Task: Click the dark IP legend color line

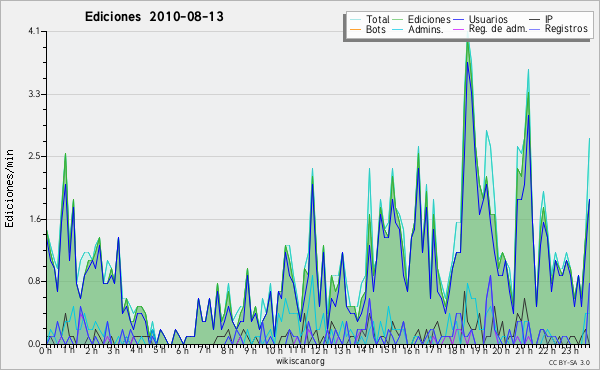Action: [x=535, y=20]
